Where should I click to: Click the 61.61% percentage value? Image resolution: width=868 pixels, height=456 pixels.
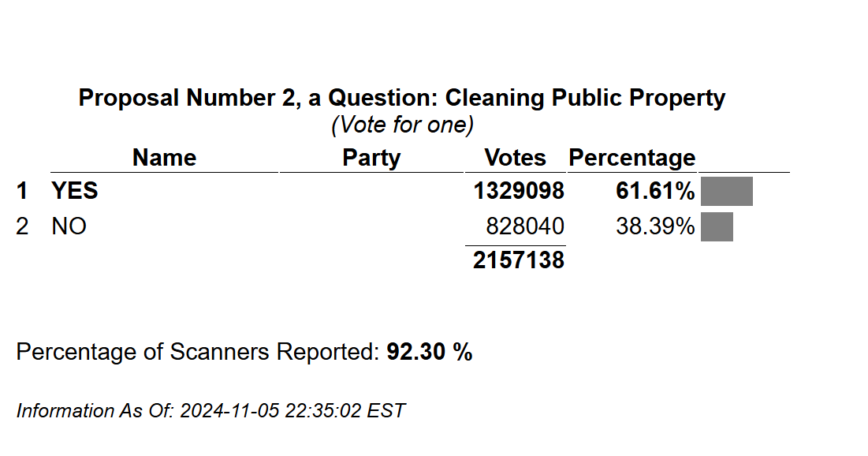[655, 191]
